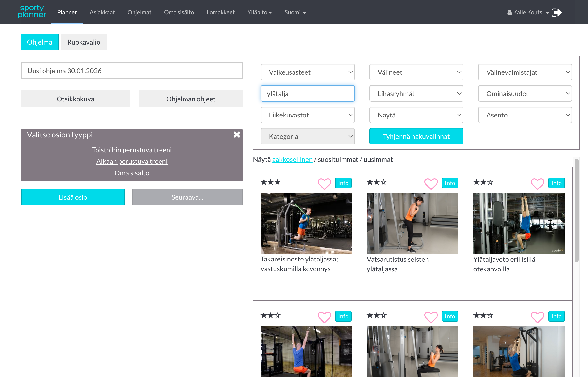Screen dimensions: 588x377
Task: Click the ylätalja search field
Action: 307,93
